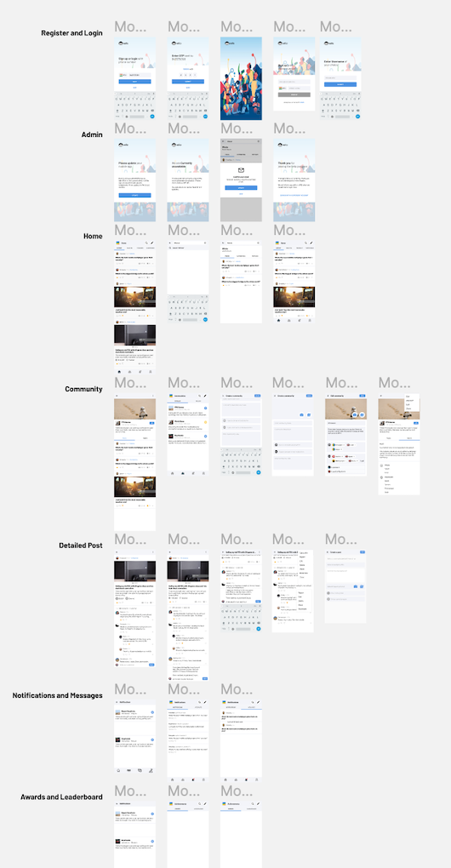Select the first tab in the first Home frame
Viewport: 451px width, 868px height.
click(x=119, y=248)
